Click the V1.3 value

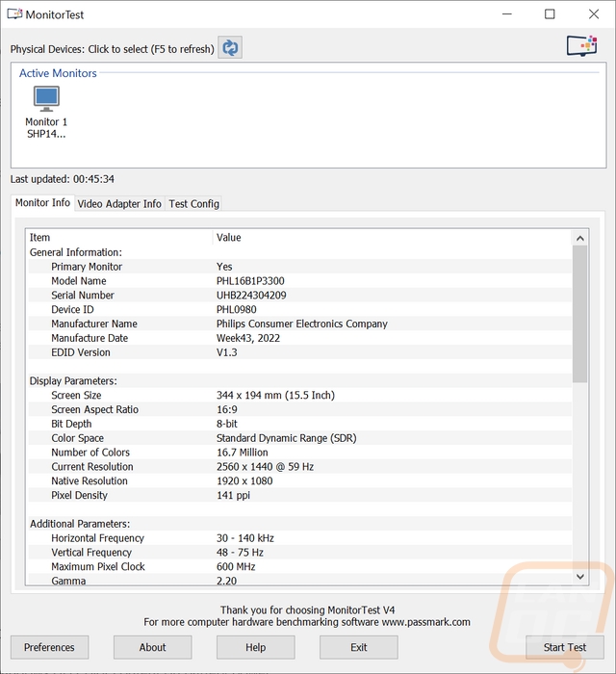click(x=227, y=352)
